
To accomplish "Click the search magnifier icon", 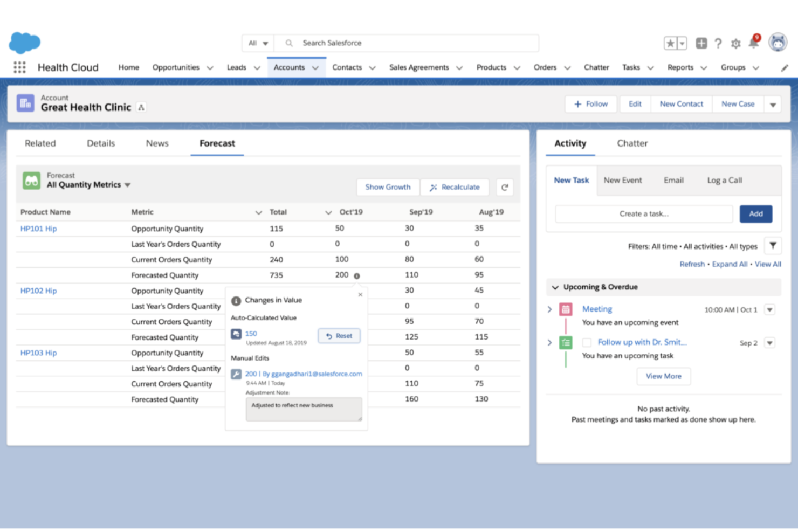I will (289, 43).
